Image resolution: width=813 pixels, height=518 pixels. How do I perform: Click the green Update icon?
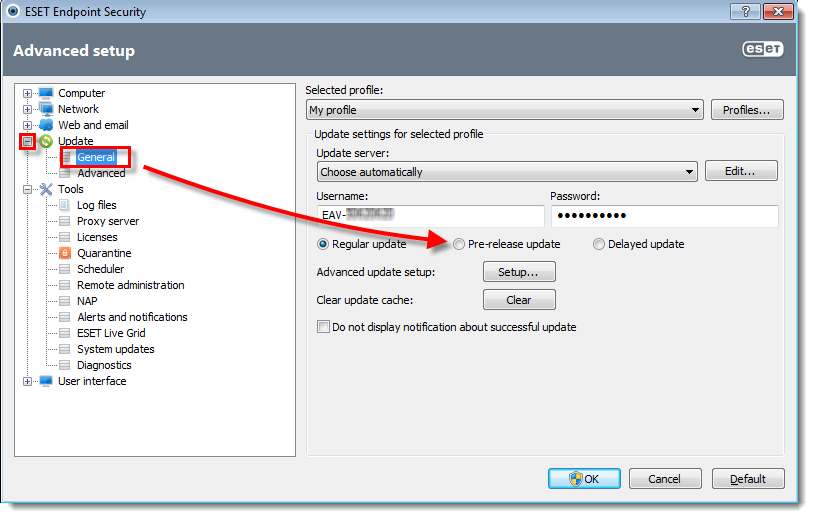(x=46, y=141)
